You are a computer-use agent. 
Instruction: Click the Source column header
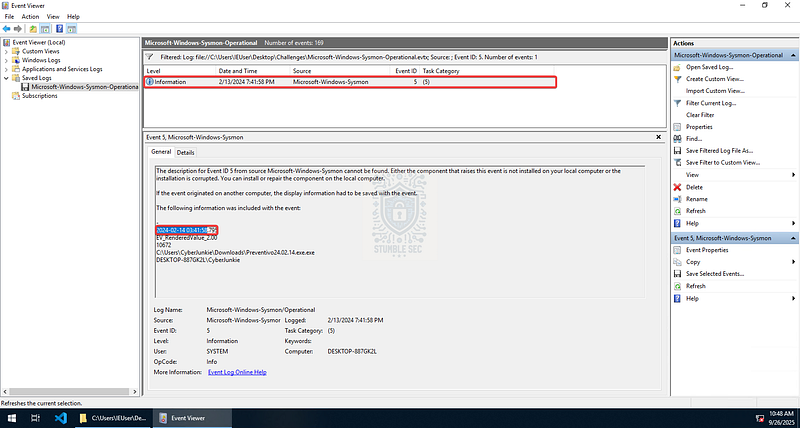point(340,71)
